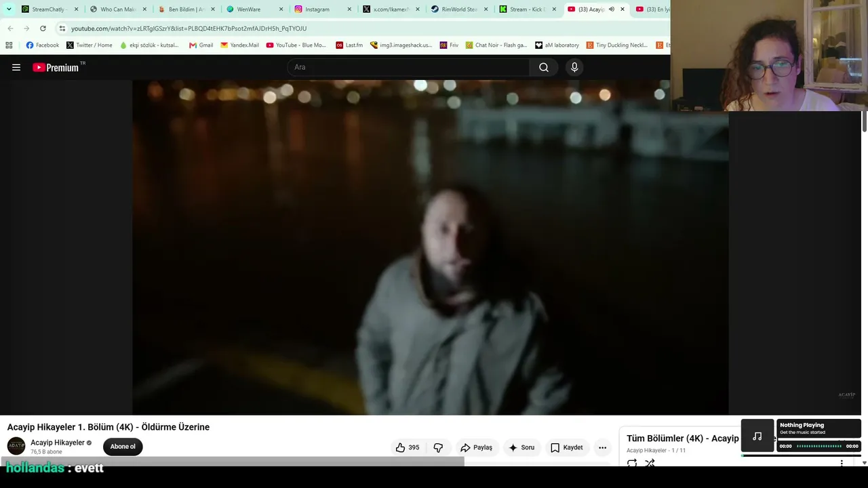Close the active Acayip YouTube tab
Screen dimensions: 868x488
pos(623,9)
